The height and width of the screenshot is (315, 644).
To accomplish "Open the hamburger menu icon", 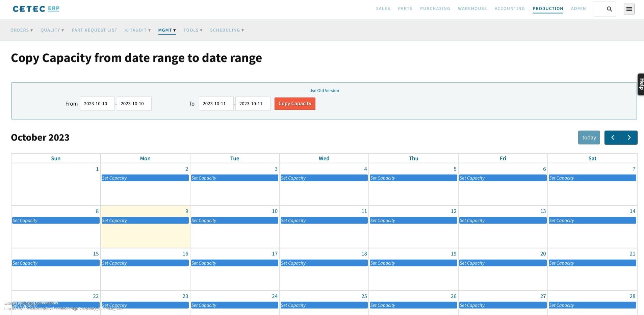I will [629, 9].
